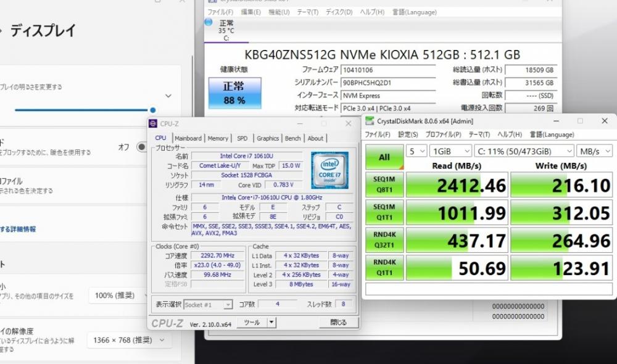Open the target drive dropdown C: 11%
617x364 pixels.
(524, 151)
